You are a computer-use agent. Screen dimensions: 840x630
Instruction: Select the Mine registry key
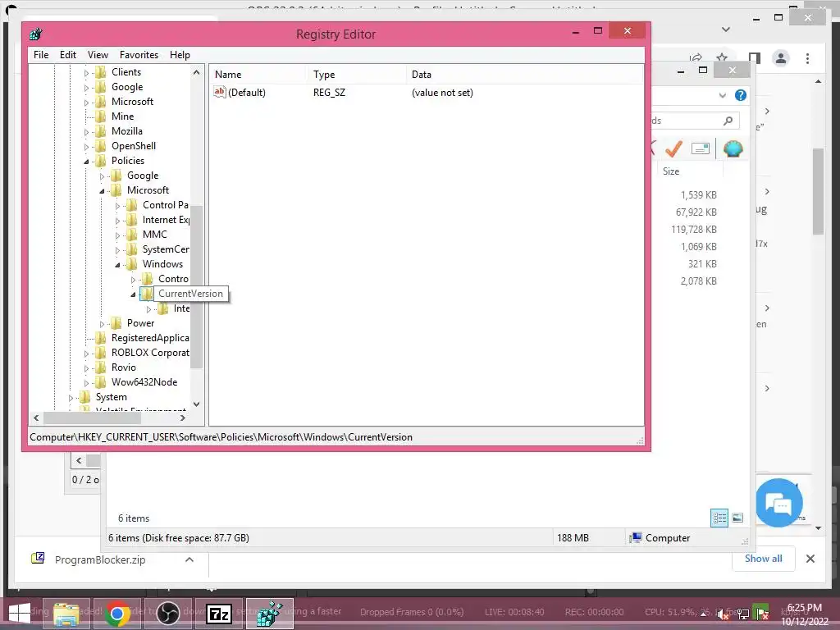(x=122, y=116)
